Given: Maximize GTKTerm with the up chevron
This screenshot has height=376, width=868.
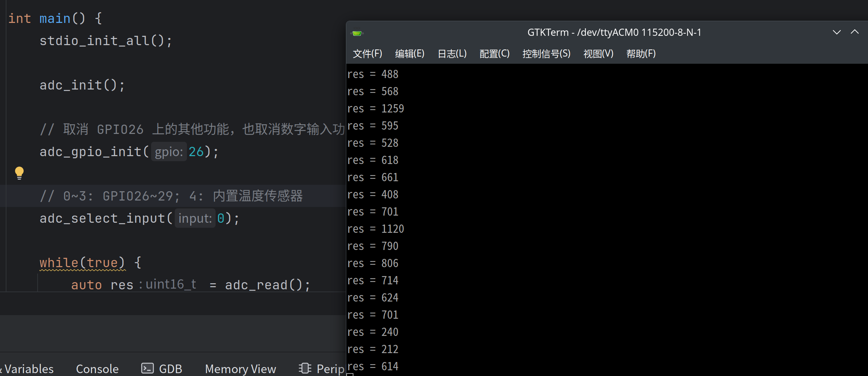Looking at the screenshot, I should pos(855,32).
